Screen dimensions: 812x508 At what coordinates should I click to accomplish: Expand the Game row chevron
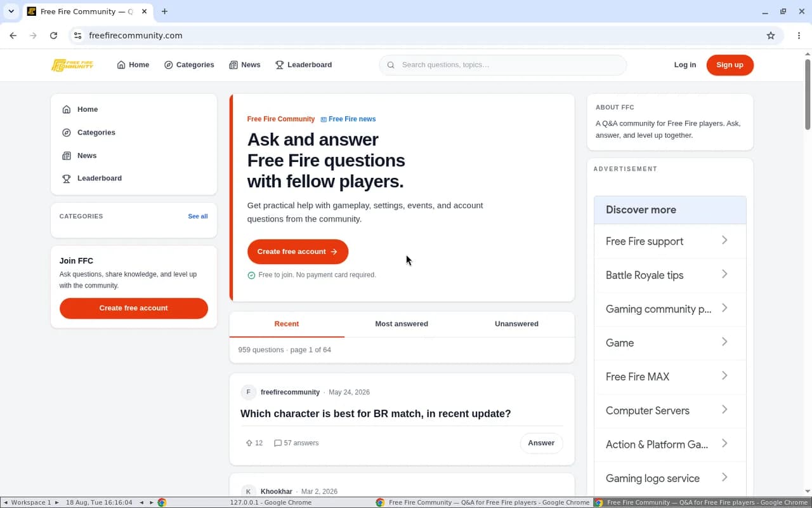724,342
